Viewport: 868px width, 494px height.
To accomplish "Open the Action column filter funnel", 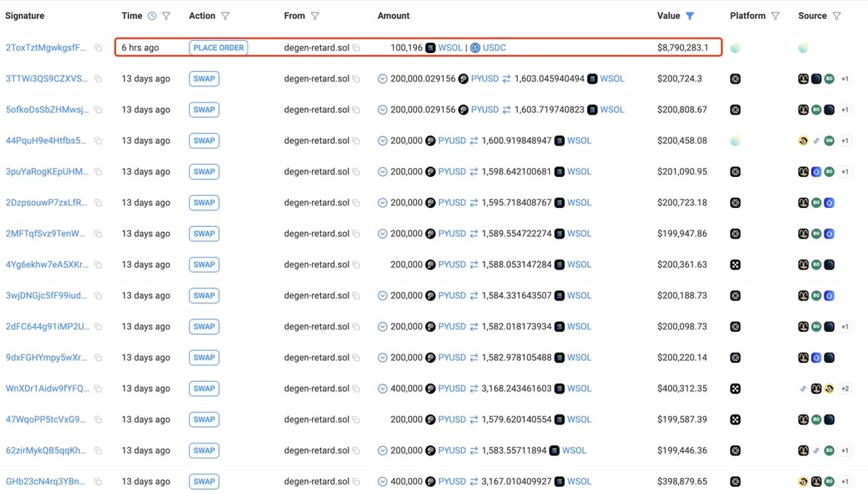I will click(x=226, y=15).
